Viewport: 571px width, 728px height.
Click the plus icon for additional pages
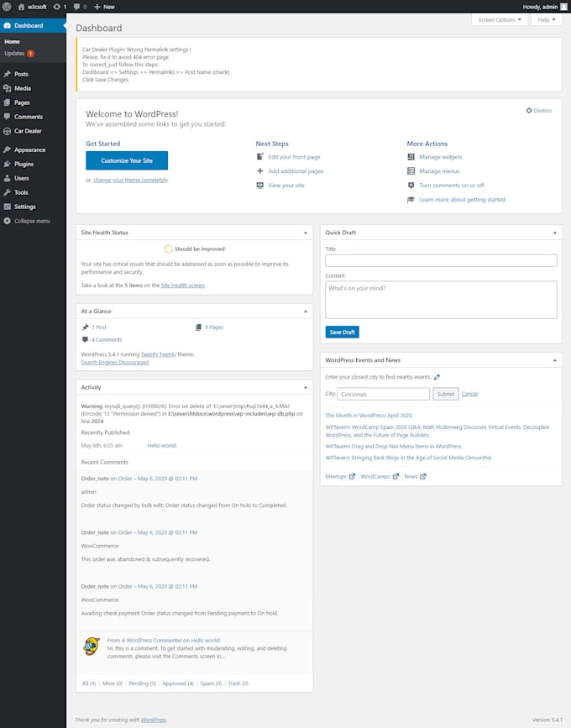pos(260,170)
